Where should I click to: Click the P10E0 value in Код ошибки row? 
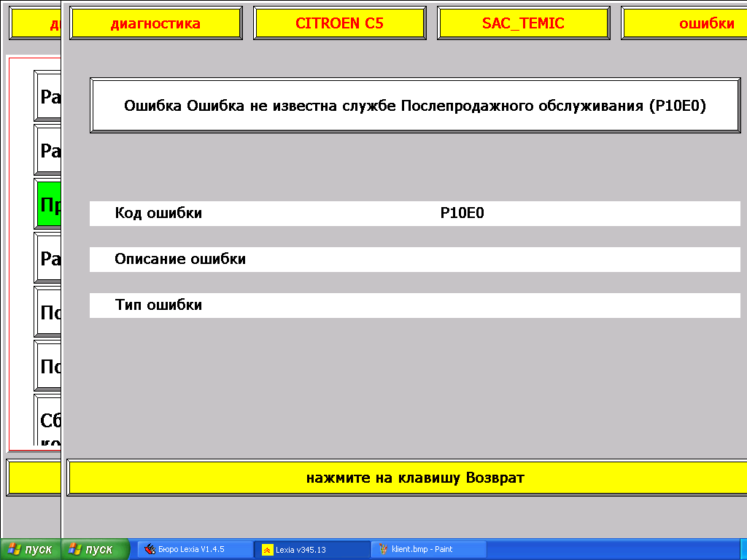click(462, 214)
